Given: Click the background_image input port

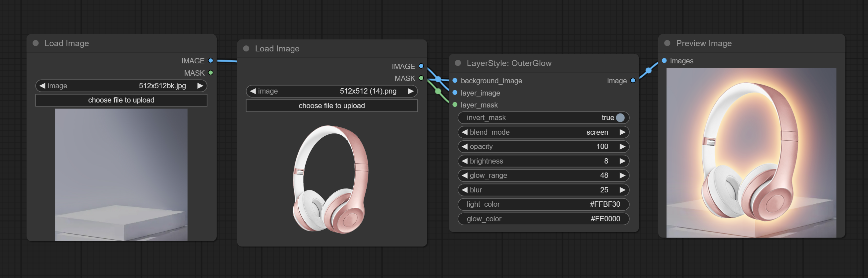Looking at the screenshot, I should (455, 81).
